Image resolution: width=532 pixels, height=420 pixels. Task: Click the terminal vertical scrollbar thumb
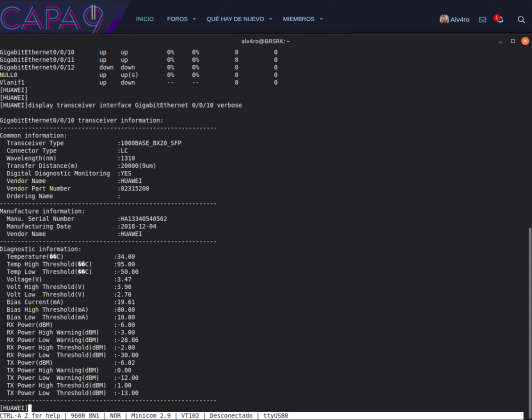pyautogui.click(x=530, y=319)
